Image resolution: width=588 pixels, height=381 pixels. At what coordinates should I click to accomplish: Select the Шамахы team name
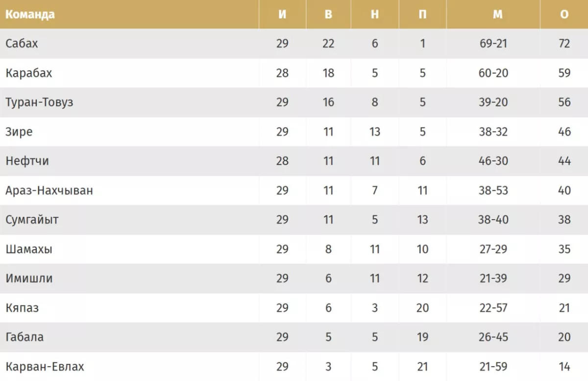[x=29, y=249]
